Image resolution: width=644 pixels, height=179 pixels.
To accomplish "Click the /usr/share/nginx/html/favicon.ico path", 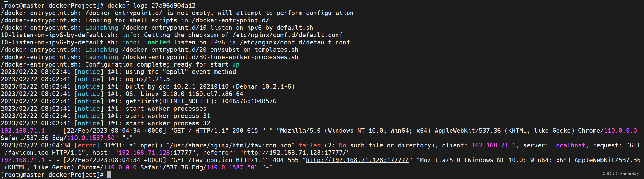I will tap(231, 145).
